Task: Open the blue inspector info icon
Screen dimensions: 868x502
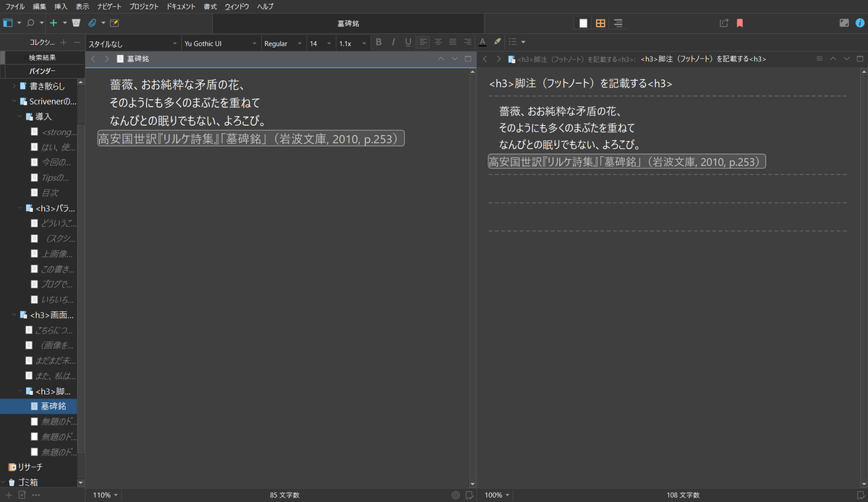Action: coord(859,23)
